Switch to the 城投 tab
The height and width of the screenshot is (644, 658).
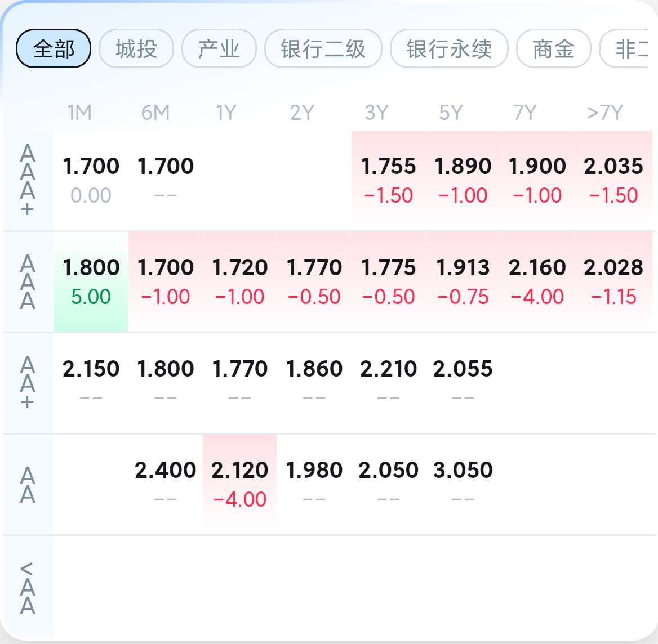click(136, 48)
